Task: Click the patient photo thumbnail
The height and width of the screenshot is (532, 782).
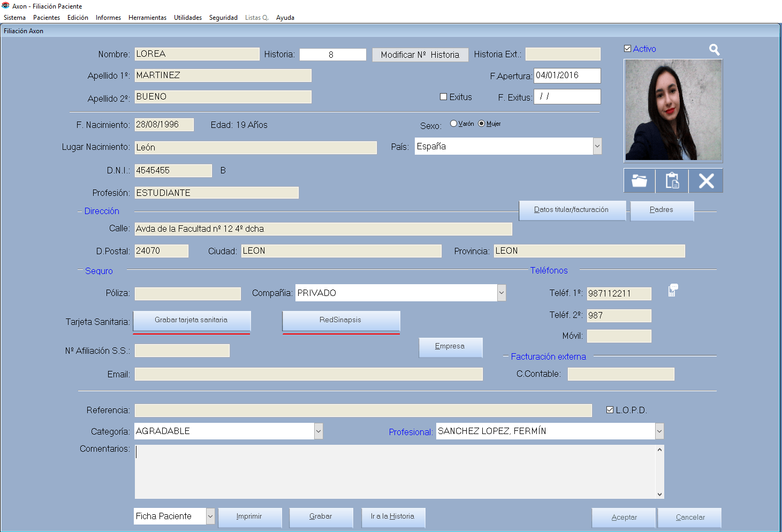Action: click(673, 110)
